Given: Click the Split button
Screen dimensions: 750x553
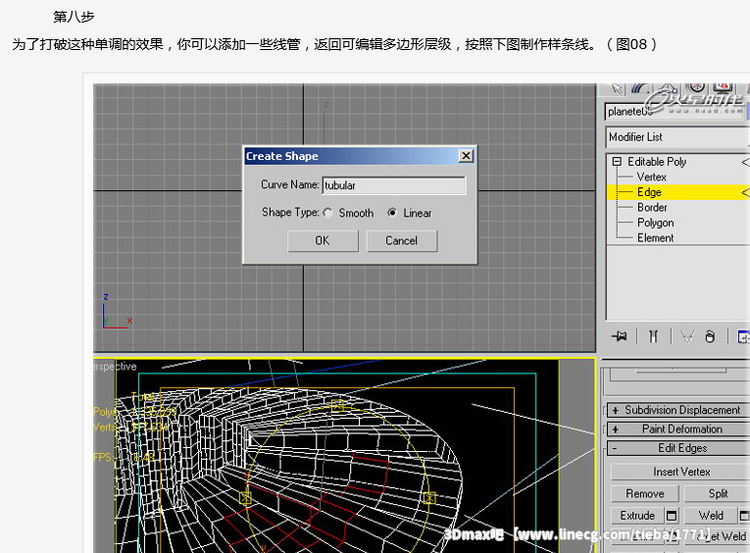Looking at the screenshot, I should point(717,493).
